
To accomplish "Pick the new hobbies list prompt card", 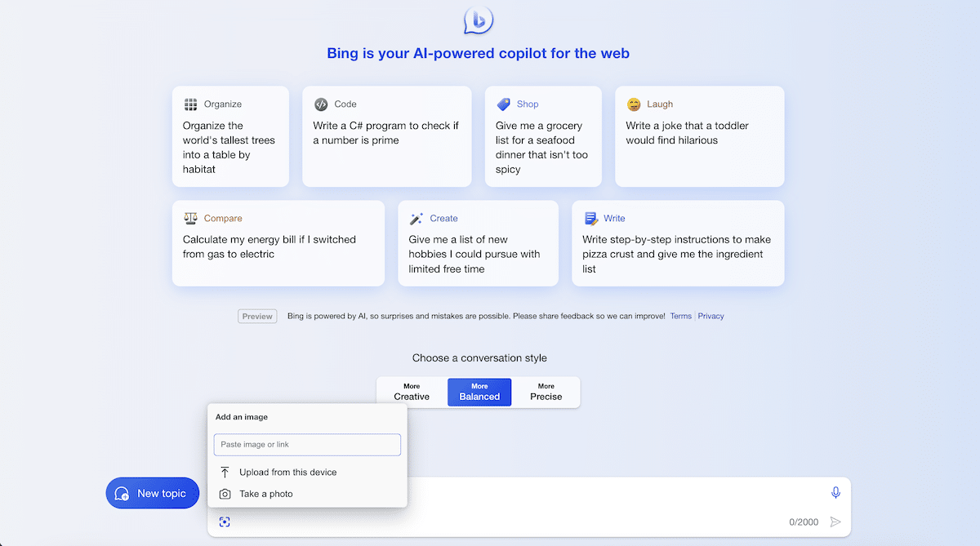I will click(479, 243).
